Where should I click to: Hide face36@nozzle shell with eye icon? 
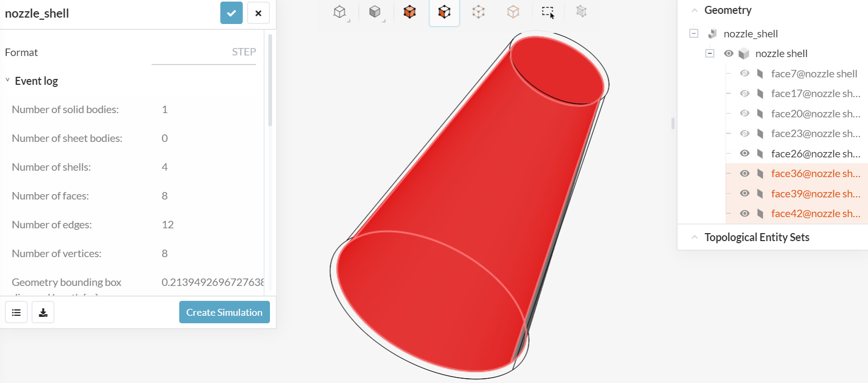click(745, 173)
